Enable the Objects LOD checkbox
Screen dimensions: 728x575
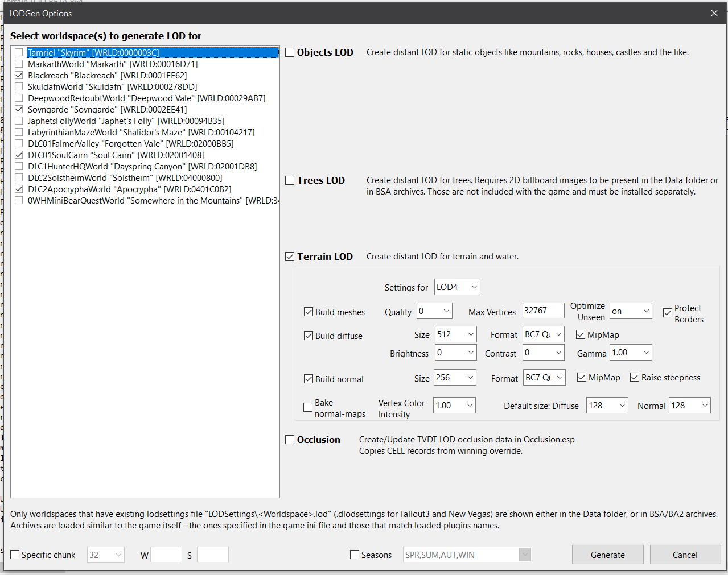pyautogui.click(x=290, y=52)
